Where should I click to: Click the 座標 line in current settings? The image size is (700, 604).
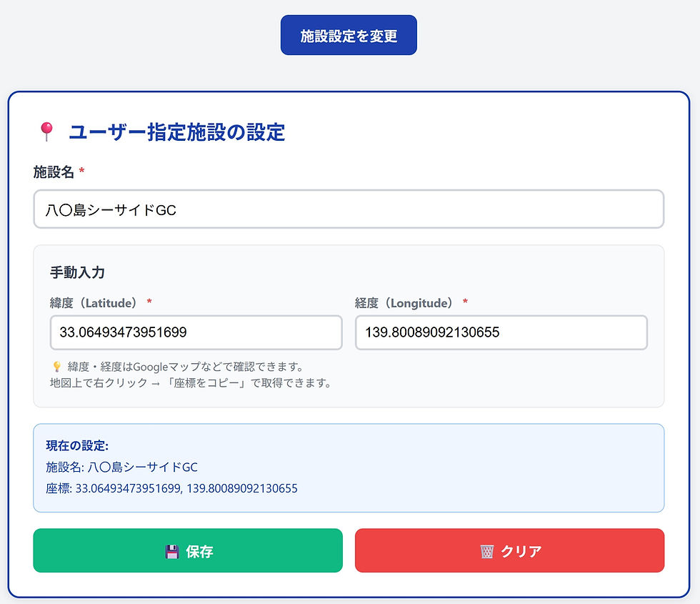tap(172, 489)
